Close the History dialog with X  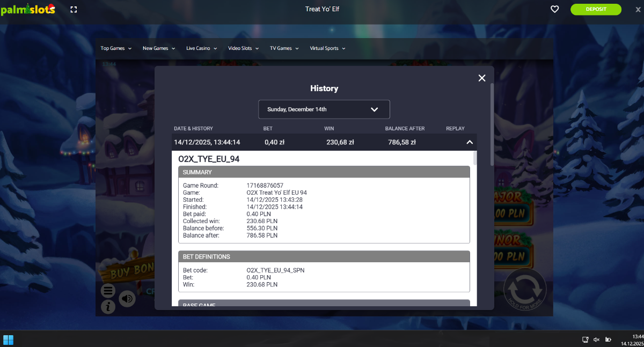point(481,78)
